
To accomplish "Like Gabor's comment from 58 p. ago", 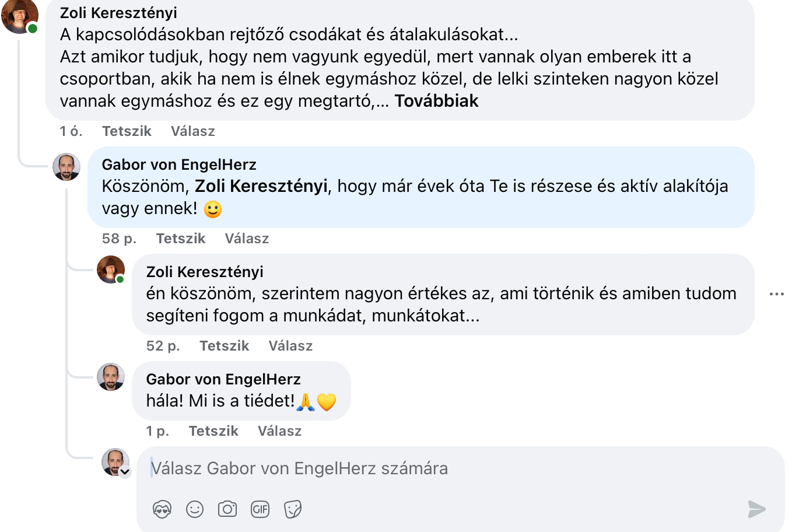I will tap(181, 239).
